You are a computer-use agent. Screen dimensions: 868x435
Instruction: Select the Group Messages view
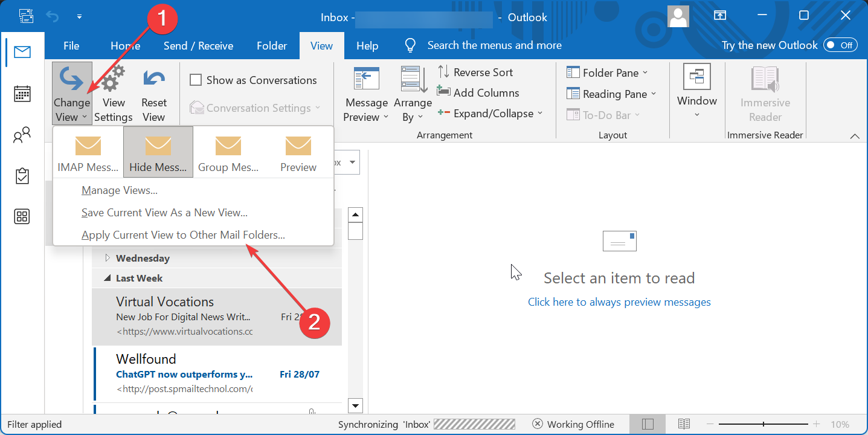click(228, 152)
